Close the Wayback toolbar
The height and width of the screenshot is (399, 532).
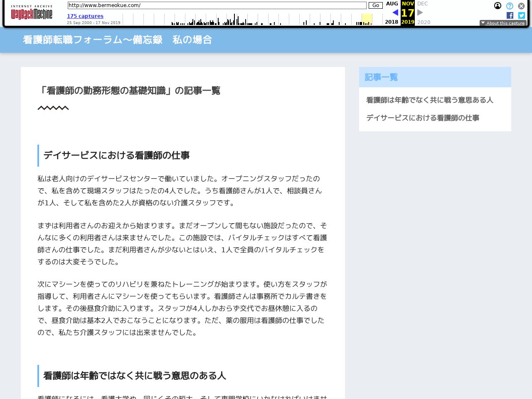521,6
